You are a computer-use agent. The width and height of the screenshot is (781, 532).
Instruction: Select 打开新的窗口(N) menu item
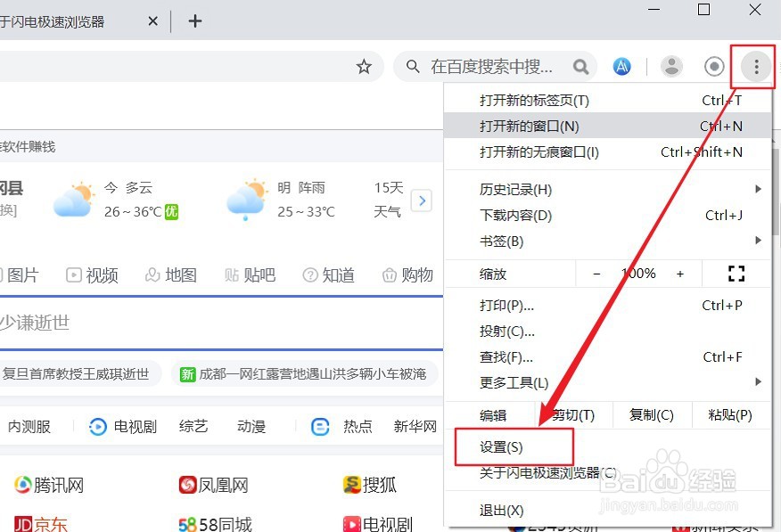[x=606, y=126]
